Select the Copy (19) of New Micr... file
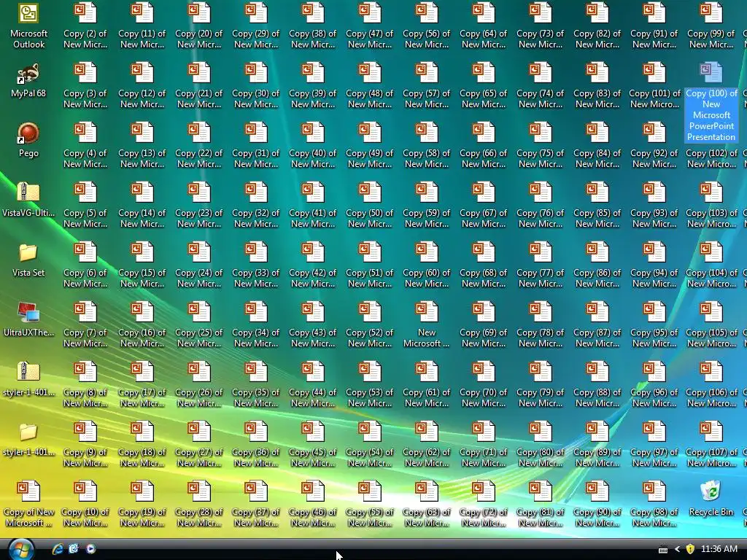This screenshot has width=747, height=560. [x=142, y=505]
